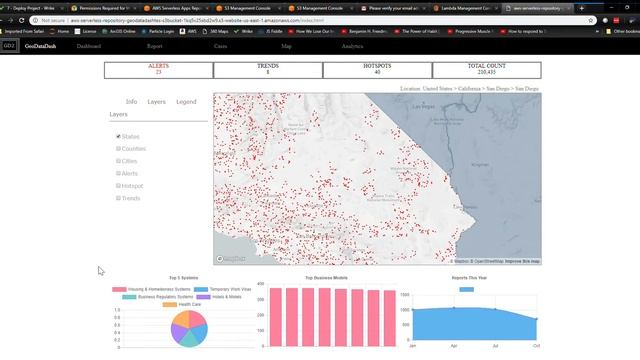Click the GD2 logo icon
The width and height of the screenshot is (640, 360).
pyautogui.click(x=9, y=46)
